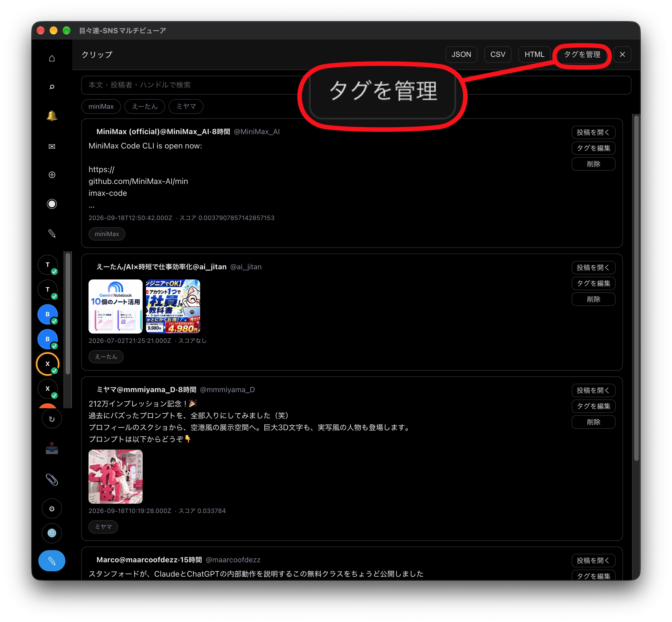Click the globe icon in sidebar
This screenshot has height=622, width=672.
(x=52, y=533)
